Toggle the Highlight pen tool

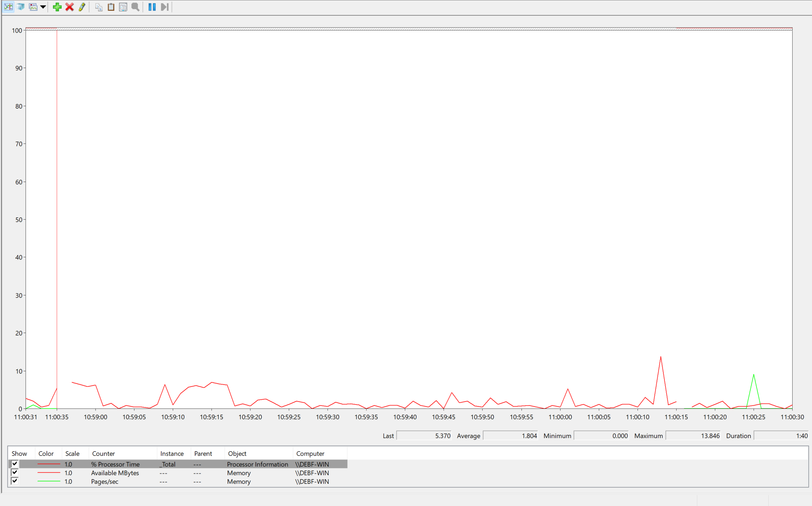82,7
